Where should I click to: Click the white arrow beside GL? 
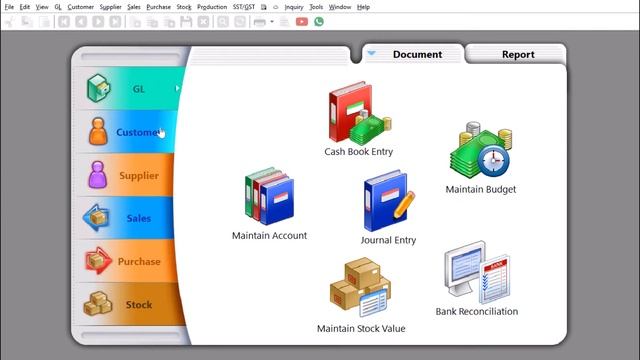(177, 88)
